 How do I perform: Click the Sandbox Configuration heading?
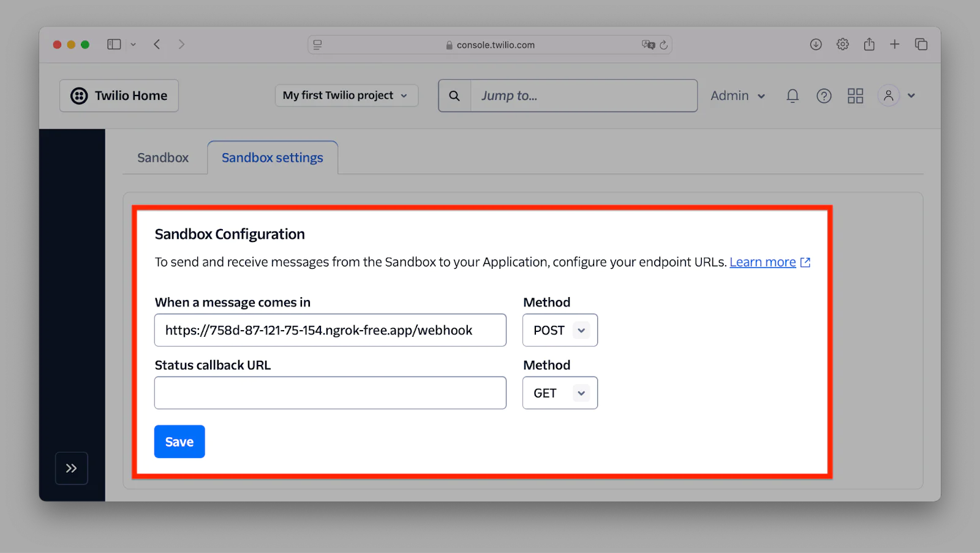click(230, 235)
